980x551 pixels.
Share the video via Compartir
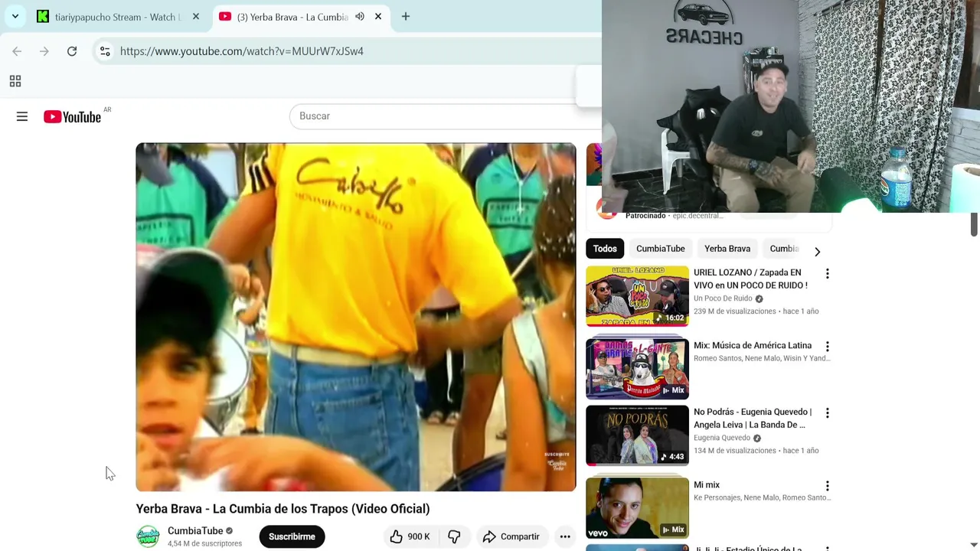pos(511,536)
